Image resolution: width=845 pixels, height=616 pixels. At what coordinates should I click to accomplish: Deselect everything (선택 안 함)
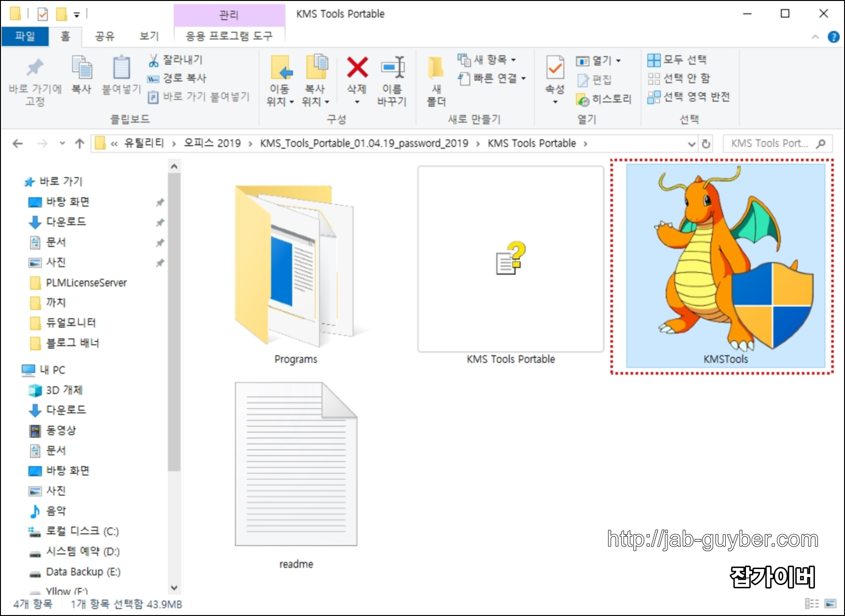(x=679, y=78)
